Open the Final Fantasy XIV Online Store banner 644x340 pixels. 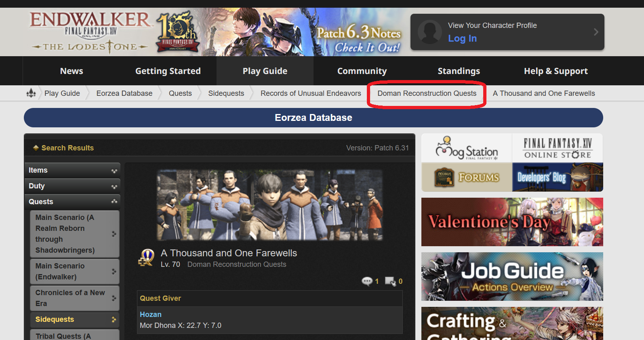pyautogui.click(x=558, y=148)
